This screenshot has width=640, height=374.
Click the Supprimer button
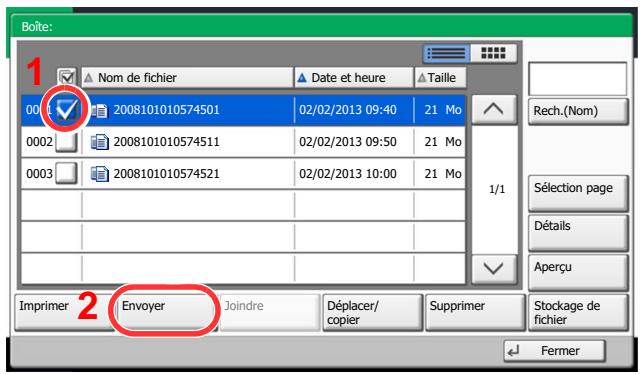click(x=475, y=312)
